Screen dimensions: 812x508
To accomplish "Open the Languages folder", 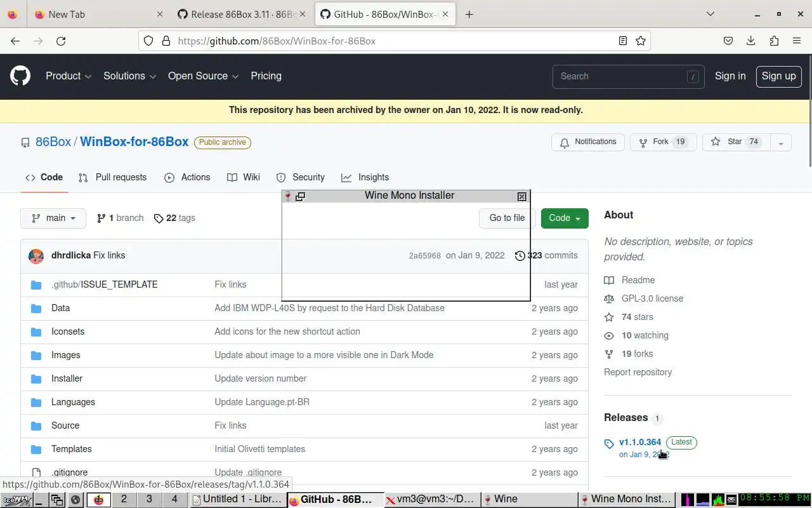I will pos(73,402).
